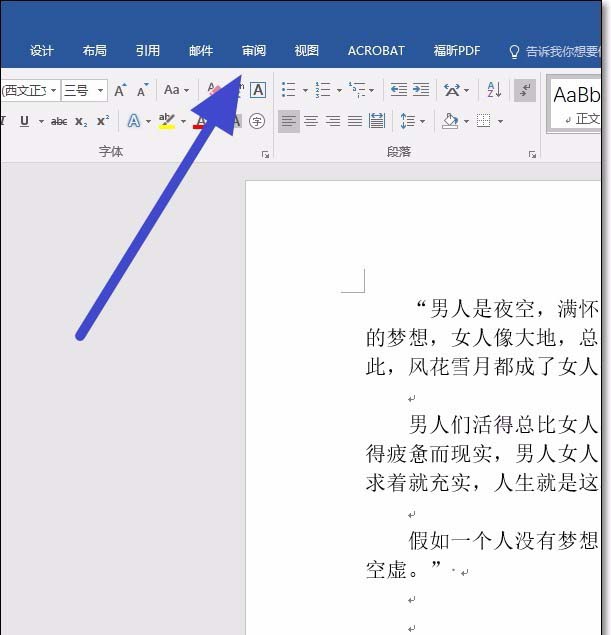The image size is (611, 635).
Task: Justify the paragraph text
Action: tap(355, 121)
